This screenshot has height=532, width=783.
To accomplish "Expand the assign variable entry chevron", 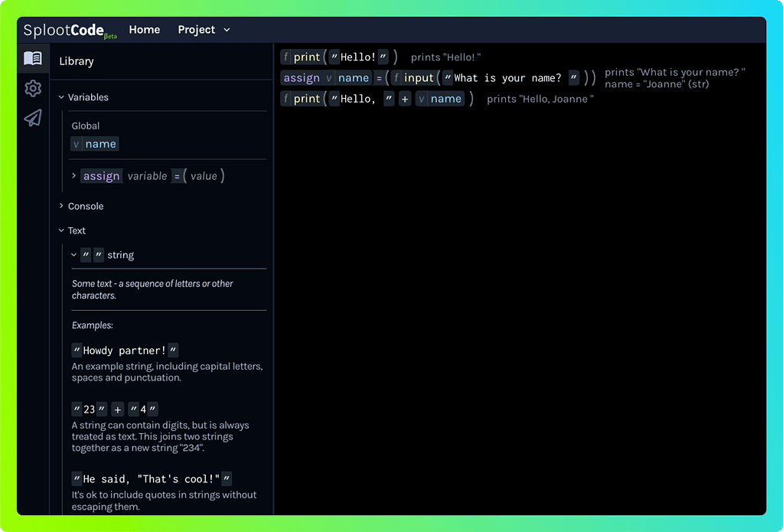I will pos(74,176).
